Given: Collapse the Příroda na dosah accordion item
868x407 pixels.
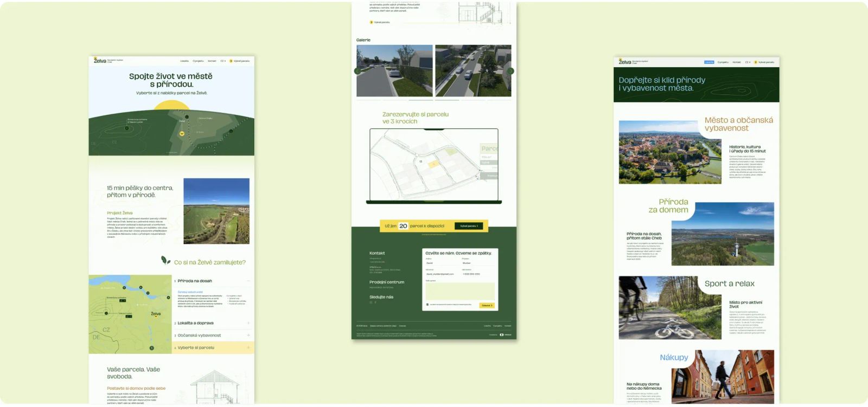Looking at the screenshot, I should click(212, 281).
